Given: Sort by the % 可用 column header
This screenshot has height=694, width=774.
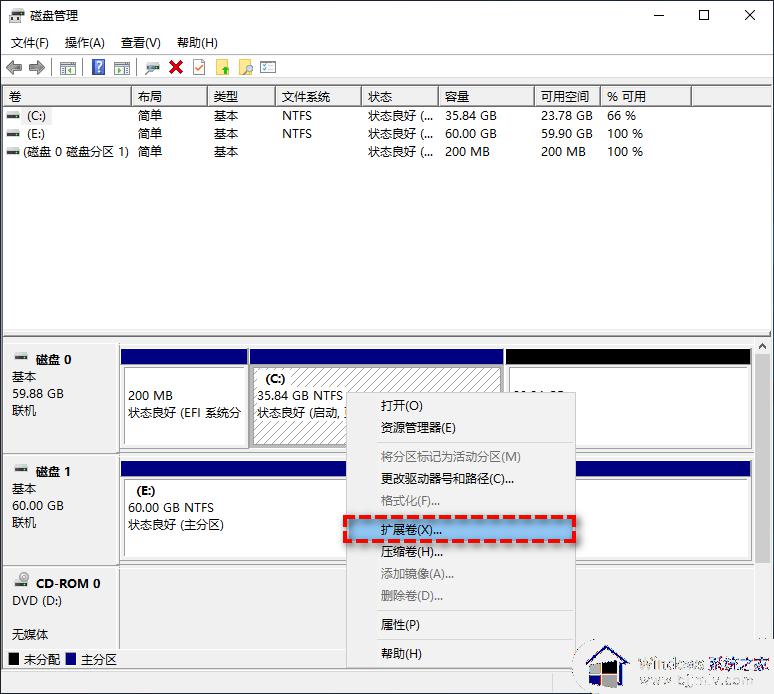Looking at the screenshot, I should pyautogui.click(x=646, y=96).
